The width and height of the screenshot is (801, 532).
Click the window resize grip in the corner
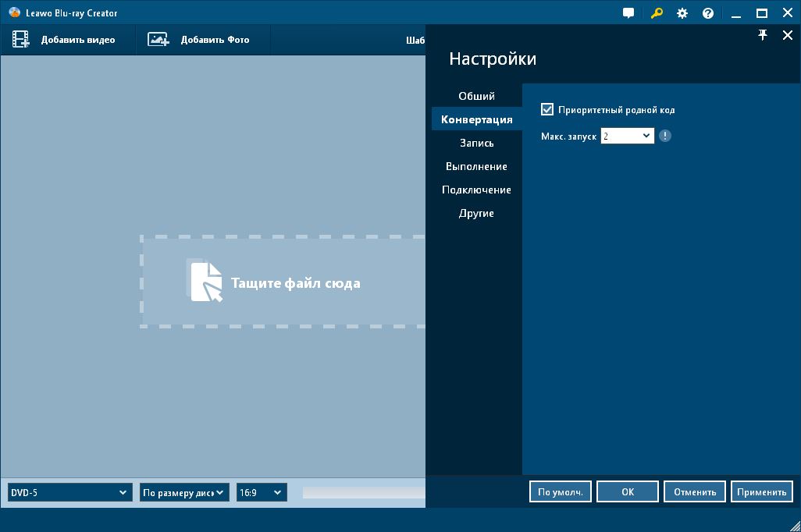click(794, 525)
